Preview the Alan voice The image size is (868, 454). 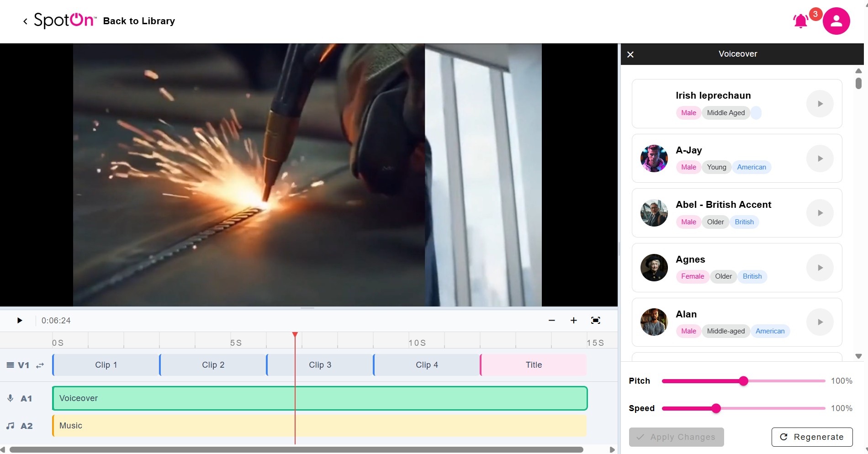click(x=820, y=322)
